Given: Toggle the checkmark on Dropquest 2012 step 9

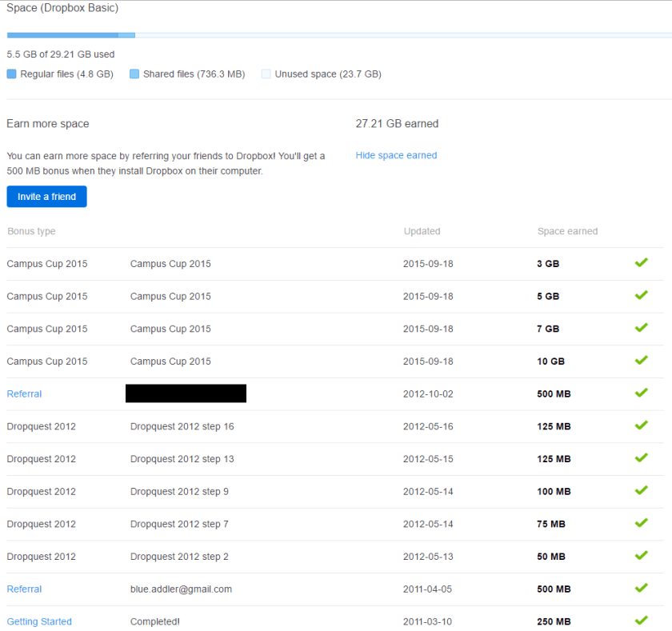Looking at the screenshot, I should click(x=641, y=490).
